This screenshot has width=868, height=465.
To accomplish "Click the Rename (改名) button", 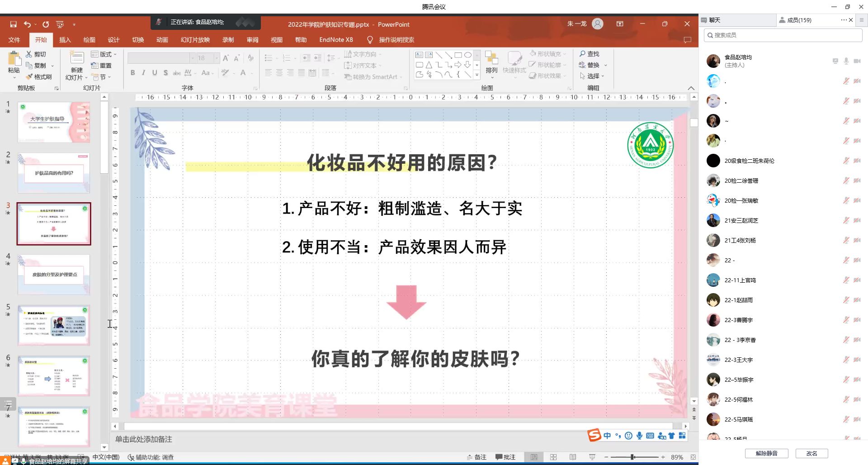I will pos(811,453).
